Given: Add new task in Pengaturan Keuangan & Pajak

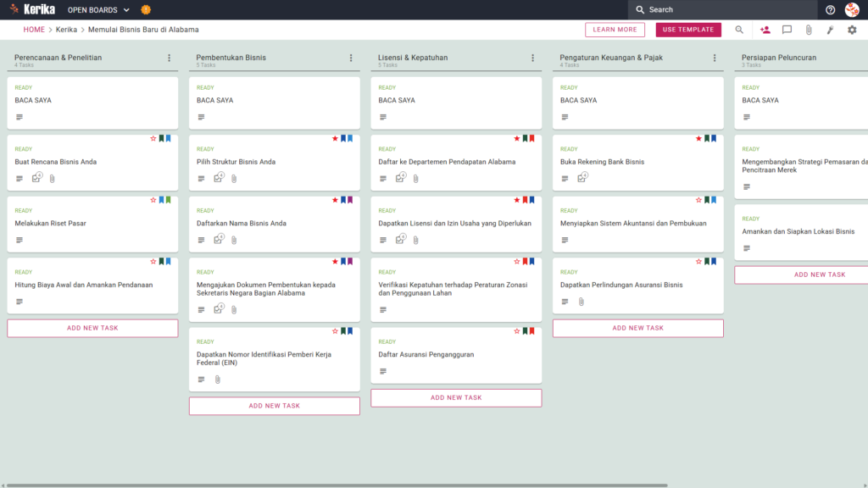Looking at the screenshot, I should [x=637, y=328].
